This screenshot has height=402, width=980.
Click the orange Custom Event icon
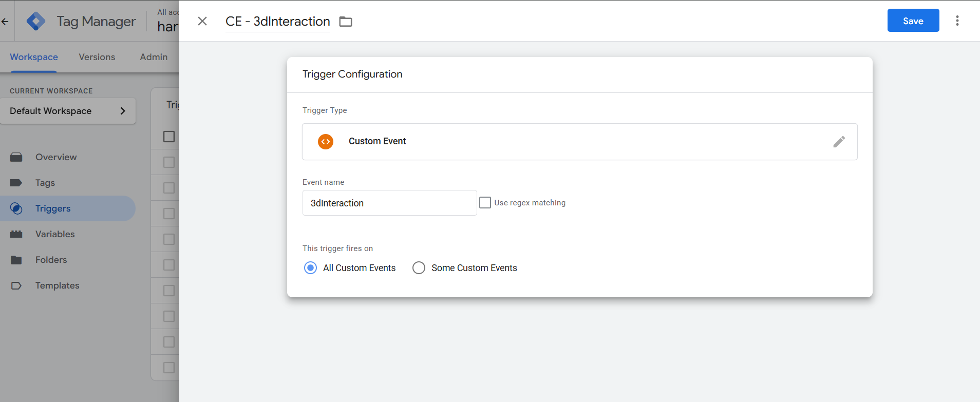(x=326, y=142)
